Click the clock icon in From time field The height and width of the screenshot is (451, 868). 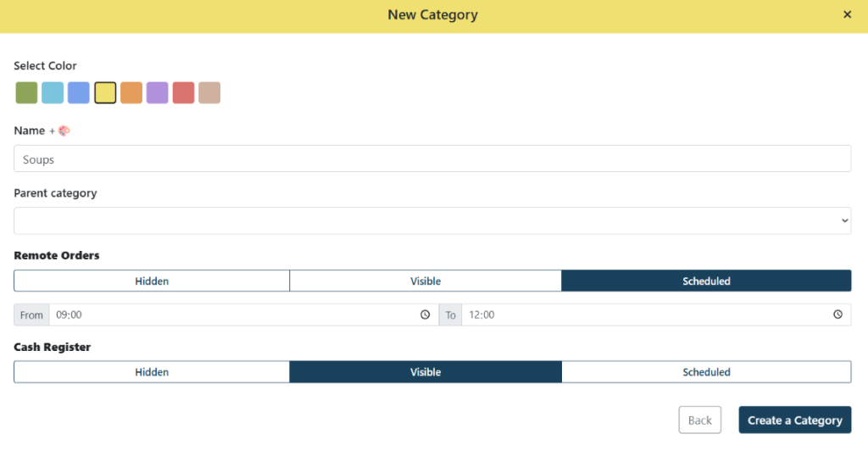coord(425,315)
